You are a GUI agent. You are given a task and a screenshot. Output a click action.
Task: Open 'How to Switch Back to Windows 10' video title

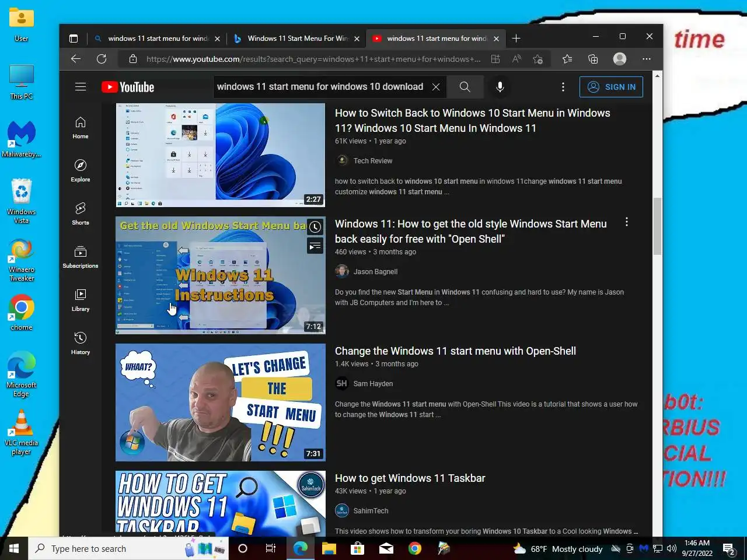(473, 121)
